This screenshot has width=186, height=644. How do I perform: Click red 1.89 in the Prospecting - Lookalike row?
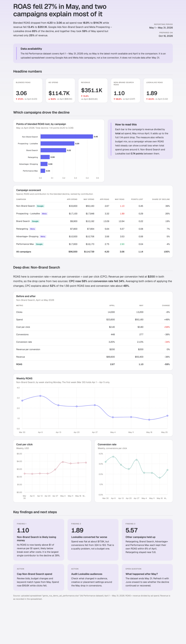[122, 214]
